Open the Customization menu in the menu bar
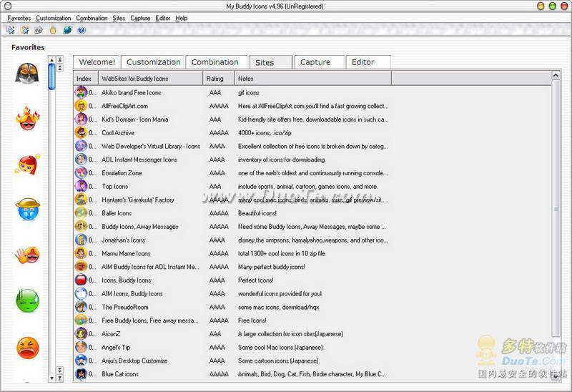572x392 pixels. 53,18
